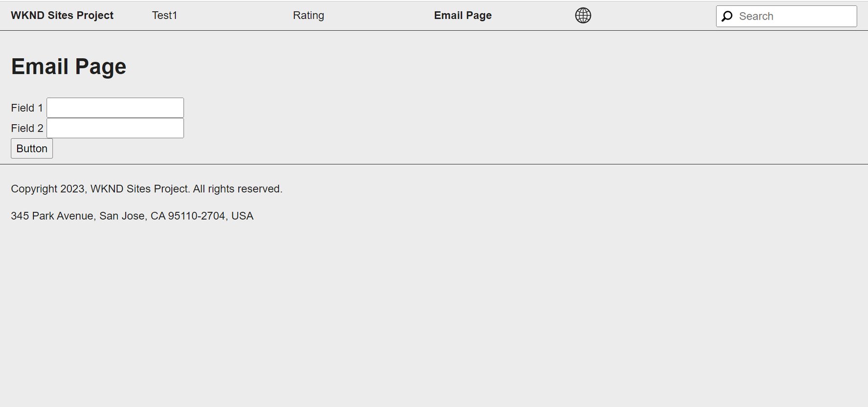868x407 pixels.
Task: Open the Rating page from navigation
Action: 308,15
